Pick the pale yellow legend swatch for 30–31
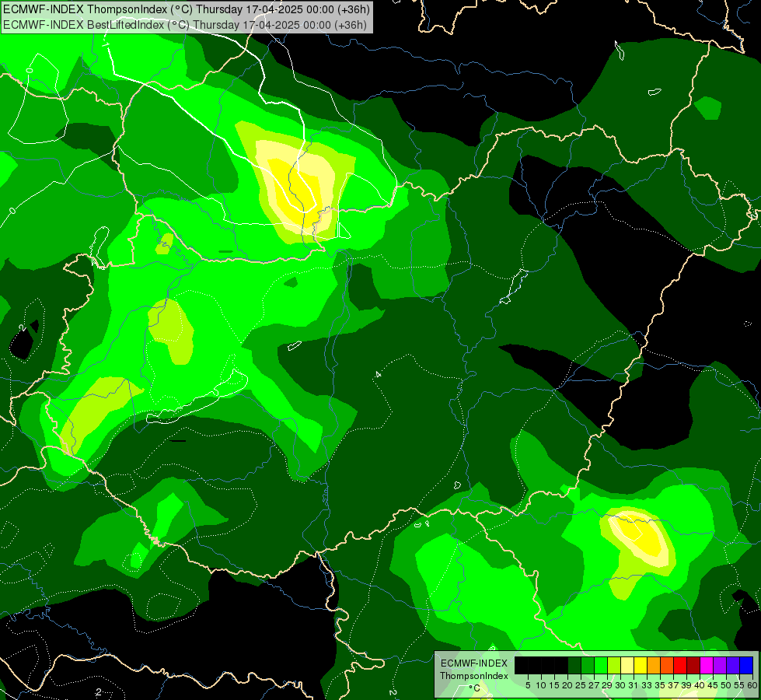The width and height of the screenshot is (761, 700). pyautogui.click(x=627, y=665)
